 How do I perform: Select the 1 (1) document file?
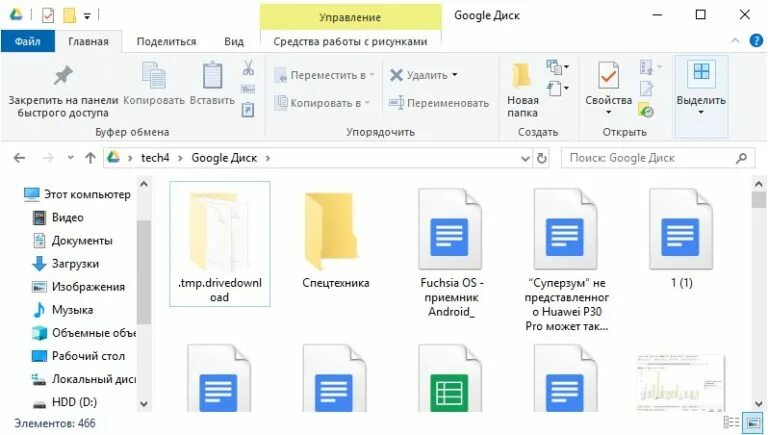pyautogui.click(x=681, y=239)
